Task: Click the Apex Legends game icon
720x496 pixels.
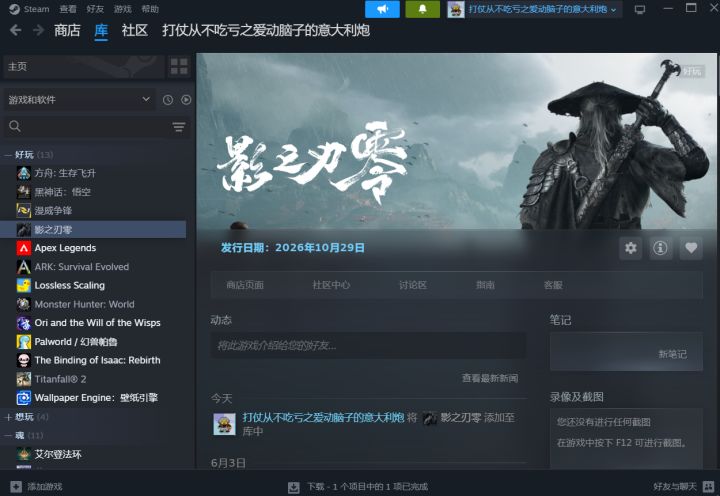Action: tap(23, 248)
